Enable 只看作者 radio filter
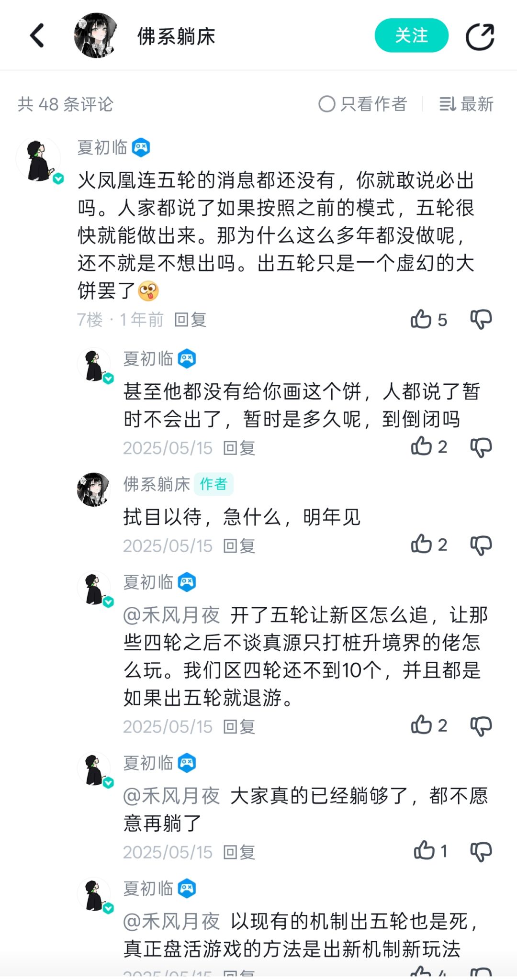This screenshot has height=980, width=517. [362, 104]
